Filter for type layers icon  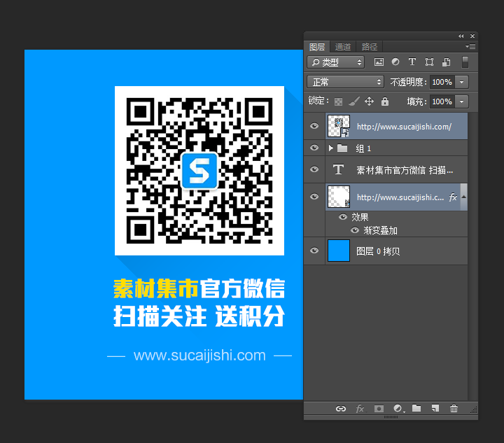[x=412, y=62]
